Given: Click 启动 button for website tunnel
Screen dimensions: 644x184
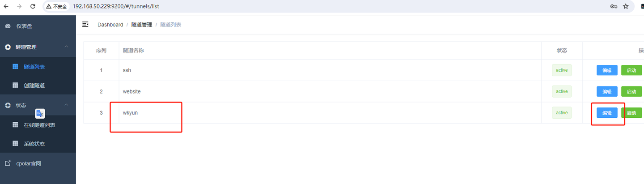Looking at the screenshot, I should click(631, 92).
